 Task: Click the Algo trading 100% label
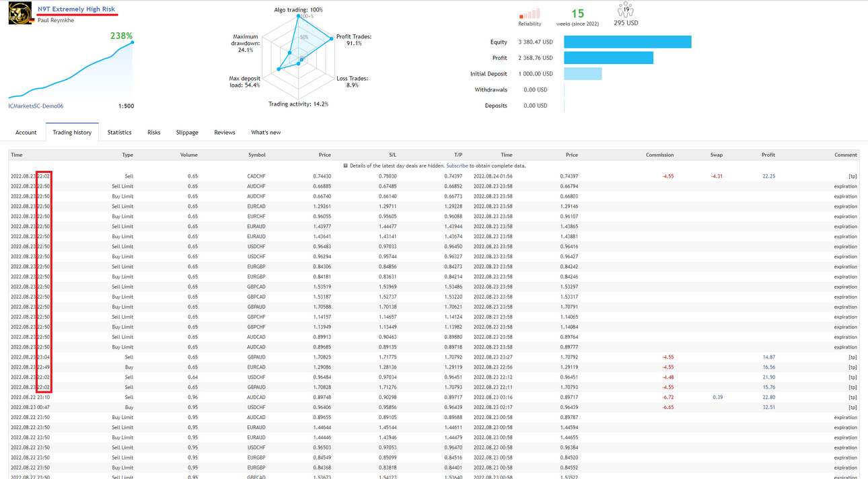(x=298, y=10)
